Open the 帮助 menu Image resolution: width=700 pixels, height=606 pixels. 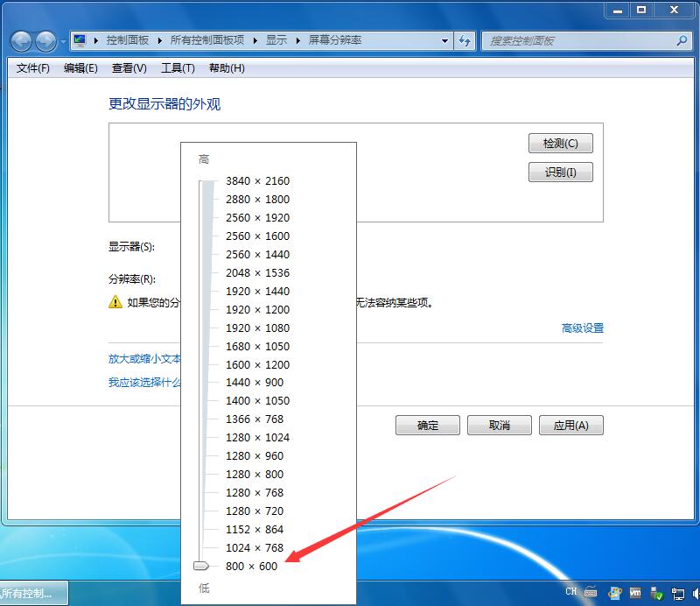[226, 67]
